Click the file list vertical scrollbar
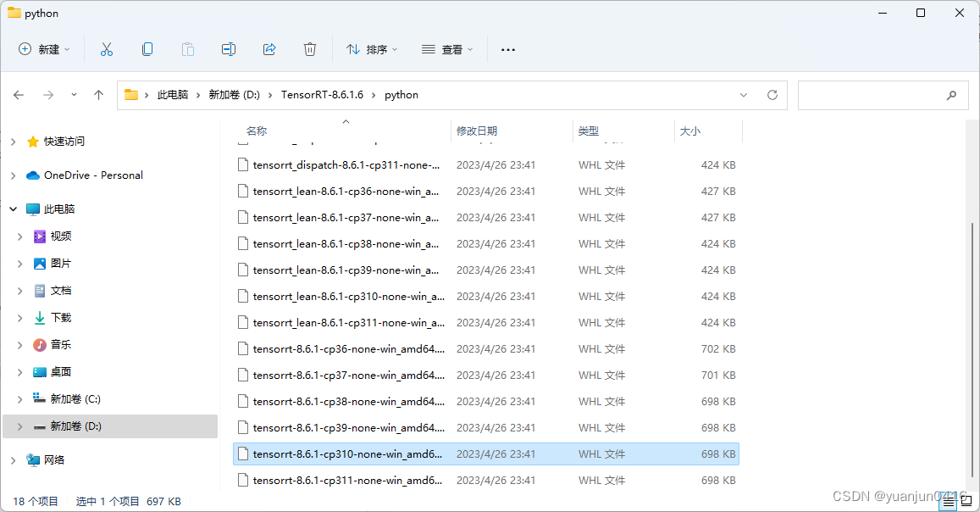 click(x=972, y=350)
